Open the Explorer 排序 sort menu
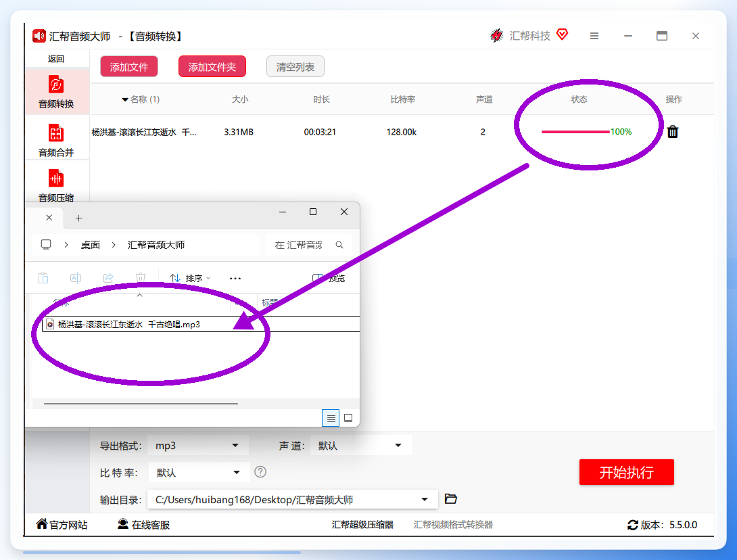The width and height of the screenshot is (737, 560). click(x=191, y=279)
